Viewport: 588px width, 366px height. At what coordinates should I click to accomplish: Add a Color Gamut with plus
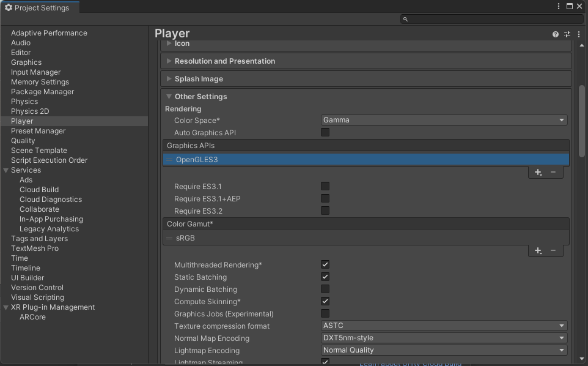pos(538,251)
